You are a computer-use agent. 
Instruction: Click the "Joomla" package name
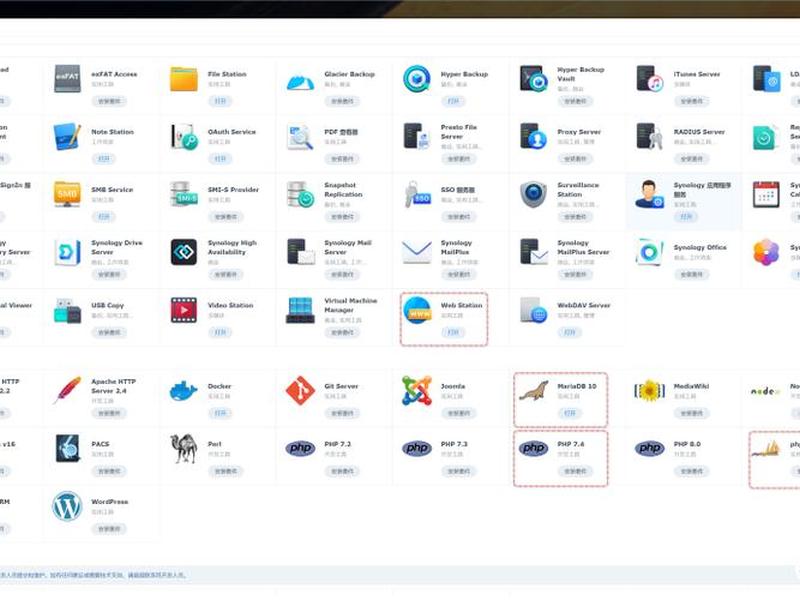pos(453,386)
